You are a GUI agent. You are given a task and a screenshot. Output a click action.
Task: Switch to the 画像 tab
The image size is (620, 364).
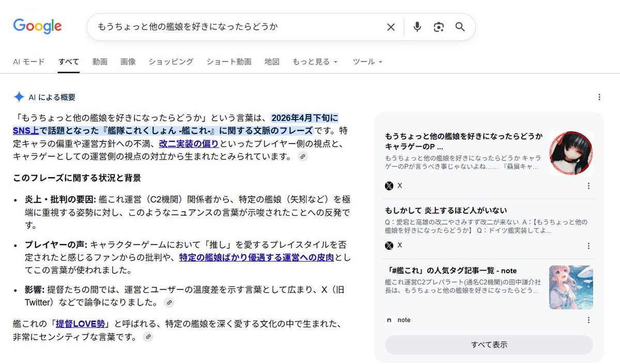pos(128,61)
